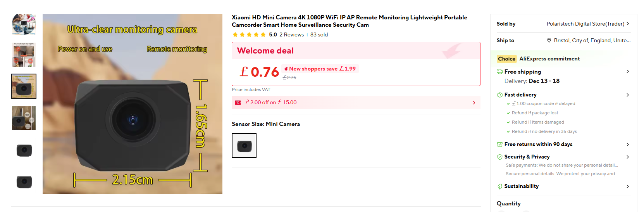
Task: Expand Free returns within 90 days
Action: (x=628, y=145)
